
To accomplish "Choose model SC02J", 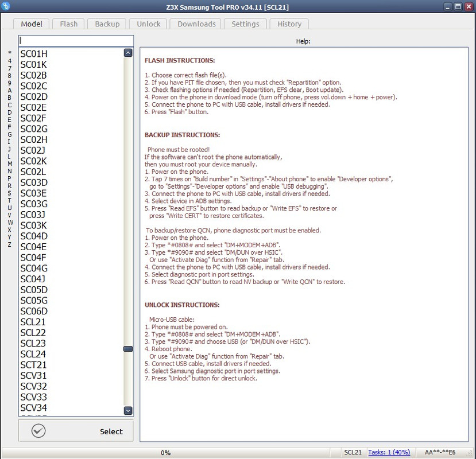I will (x=71, y=150).
